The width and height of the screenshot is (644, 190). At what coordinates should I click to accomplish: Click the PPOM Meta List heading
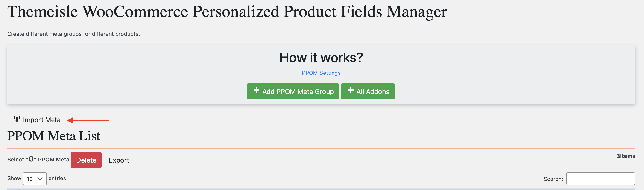(x=54, y=136)
